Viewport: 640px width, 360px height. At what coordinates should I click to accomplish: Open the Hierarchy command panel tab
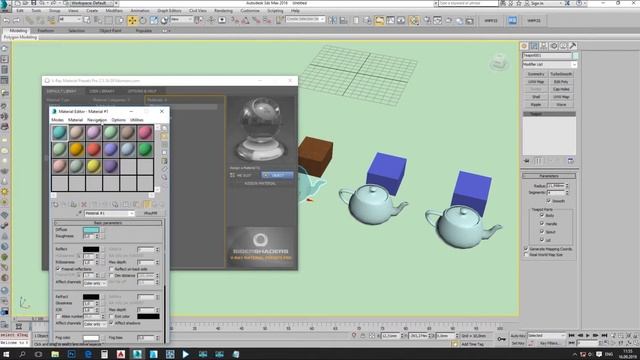click(544, 46)
